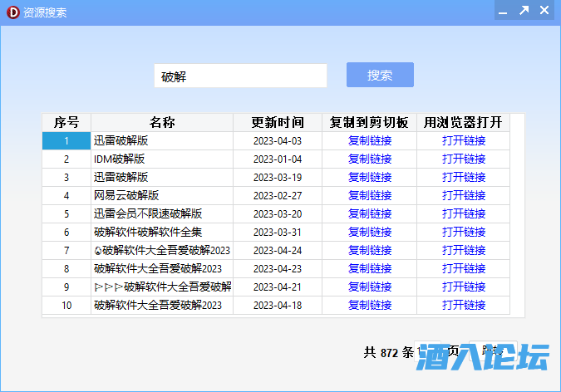Click the 更新时间 column header
Viewport: 561px width, 392px height.
coord(278,123)
